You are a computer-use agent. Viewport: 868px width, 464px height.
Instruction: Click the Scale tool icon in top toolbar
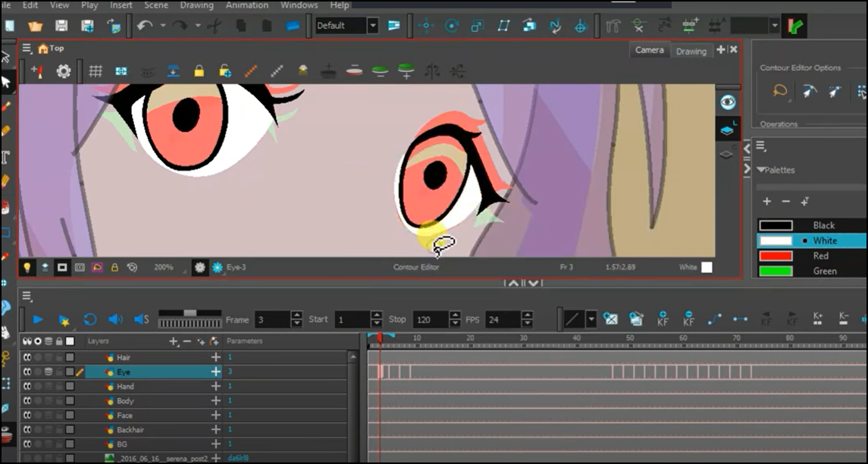477,26
